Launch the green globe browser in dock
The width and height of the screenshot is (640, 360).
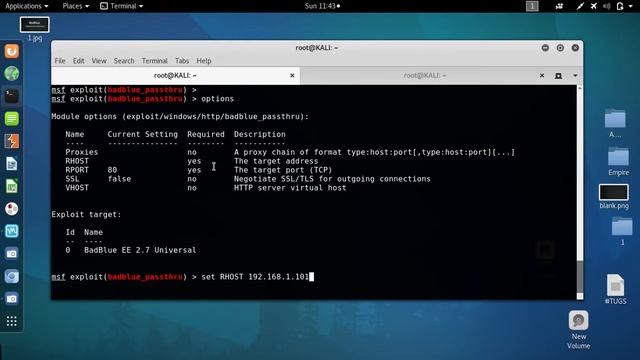click(11, 73)
